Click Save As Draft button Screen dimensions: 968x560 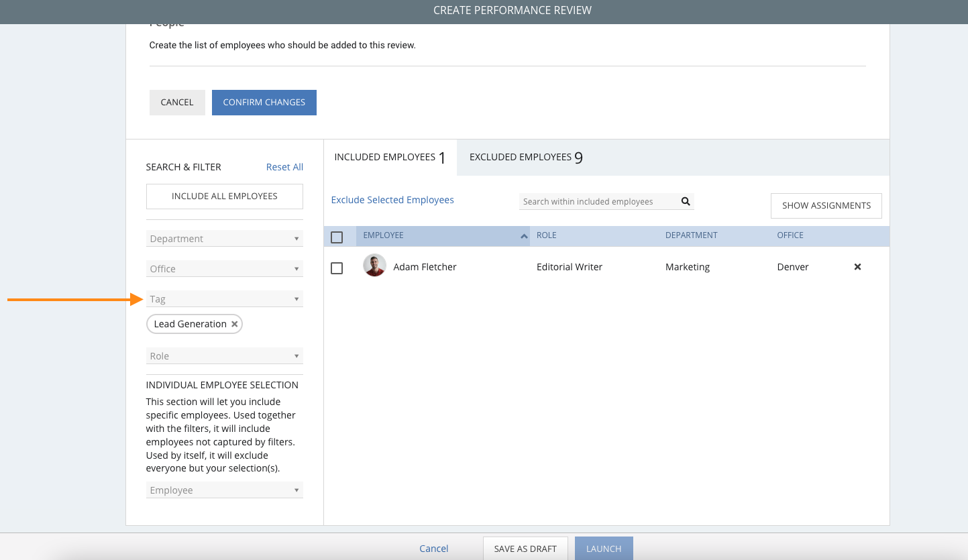[525, 549]
